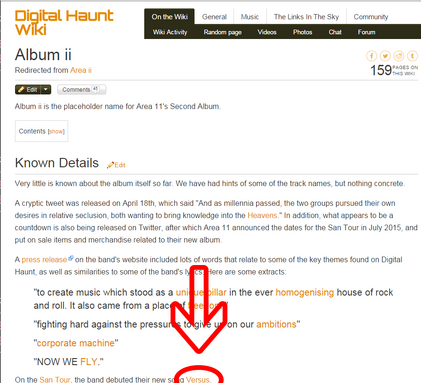The width and height of the screenshot is (421, 383).
Task: Share page via Tumblr icon
Action: pyautogui.click(x=412, y=56)
